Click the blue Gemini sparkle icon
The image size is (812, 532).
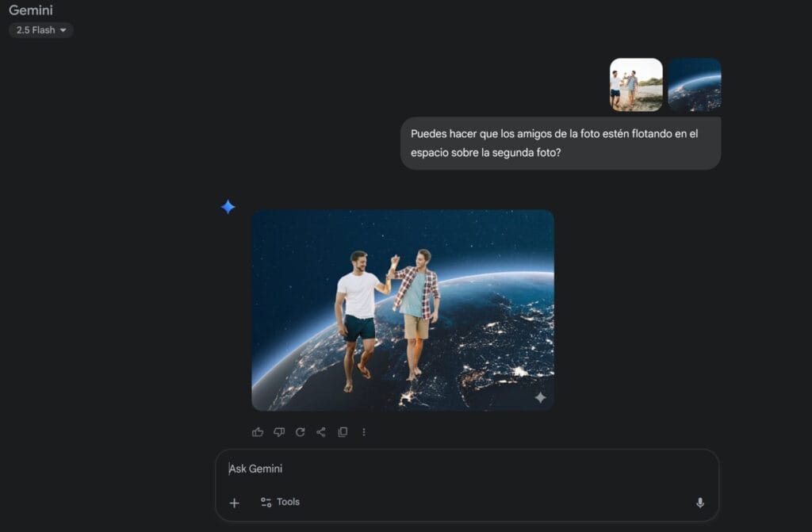click(228, 207)
